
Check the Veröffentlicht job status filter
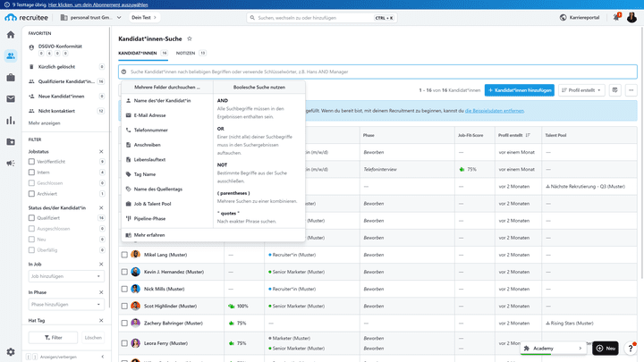31,161
